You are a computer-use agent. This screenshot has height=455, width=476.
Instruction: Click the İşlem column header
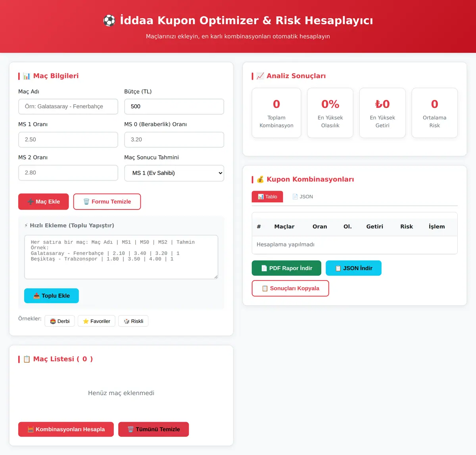pyautogui.click(x=437, y=227)
